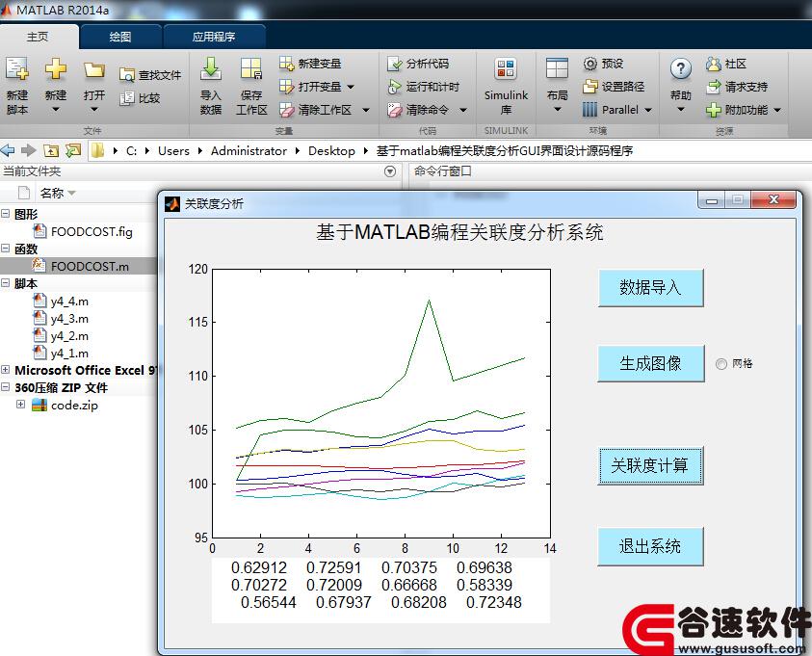This screenshot has width=812, height=656.
Task: Click the Find Files (查找文件) icon
Action: (x=126, y=75)
